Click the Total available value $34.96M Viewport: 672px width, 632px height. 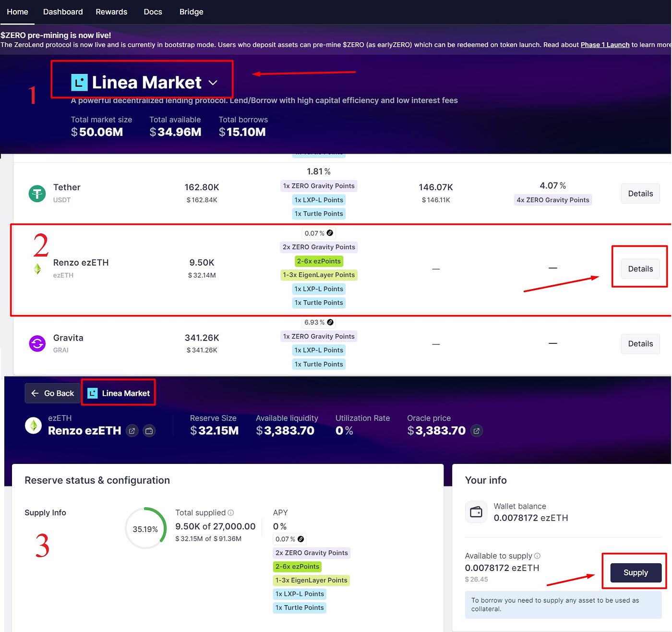175,132
